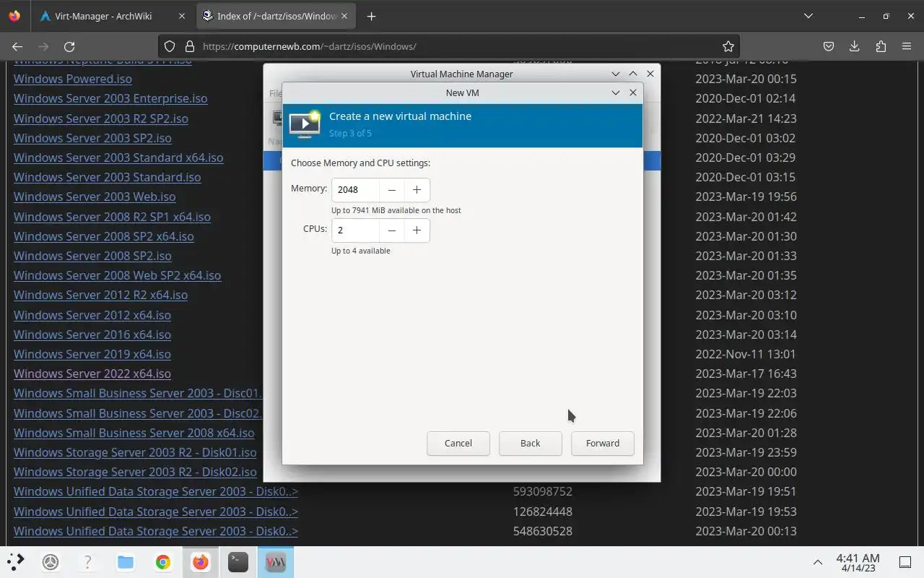
Task: Close the Virt-Manager - ArchWiki tab
Action: [181, 16]
